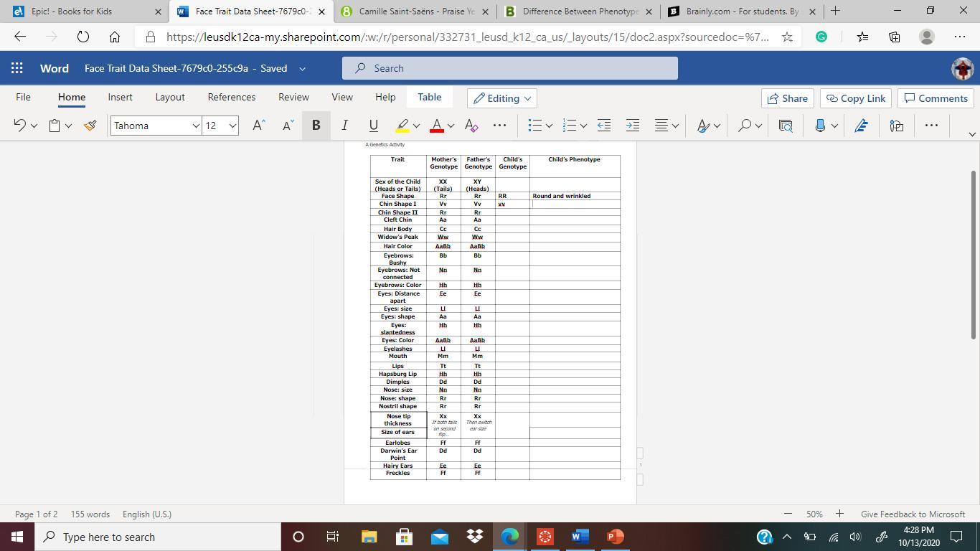Switch to the Table ribbon tab

(x=429, y=98)
